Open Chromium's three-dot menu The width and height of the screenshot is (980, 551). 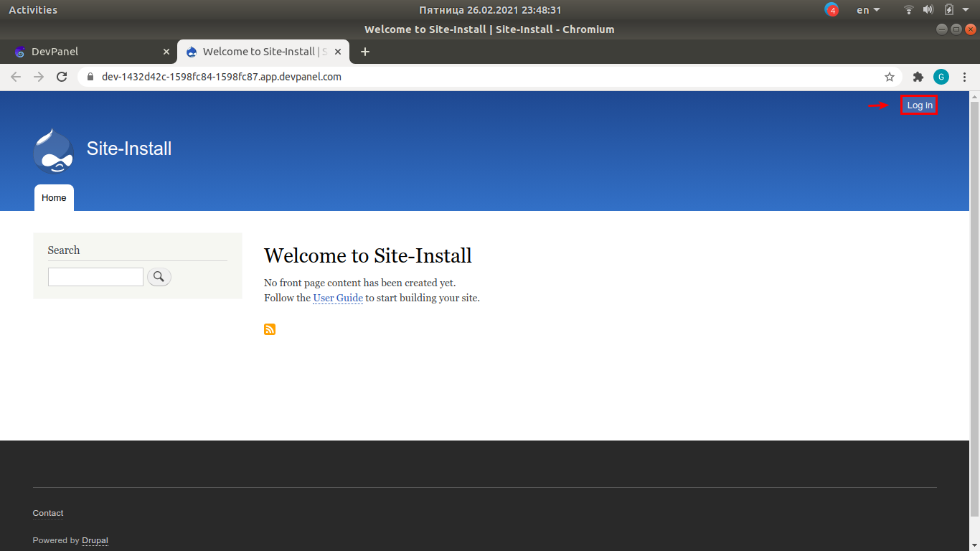pyautogui.click(x=963, y=77)
